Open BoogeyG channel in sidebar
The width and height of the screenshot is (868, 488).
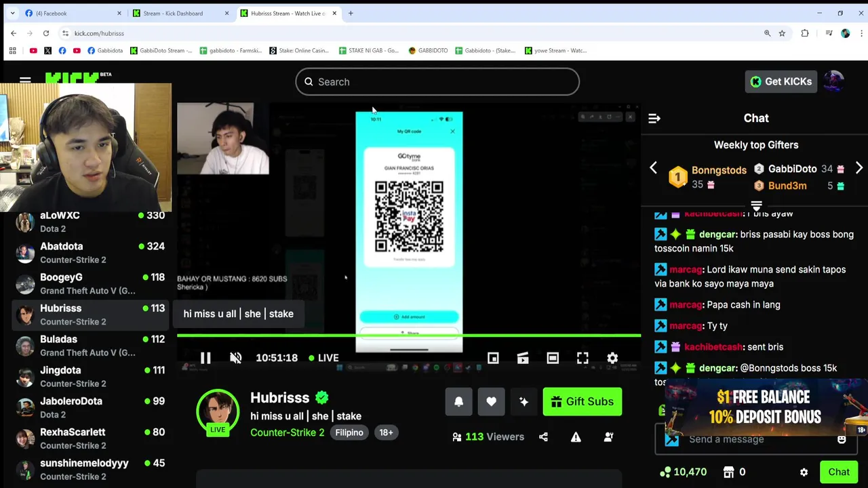(x=90, y=284)
